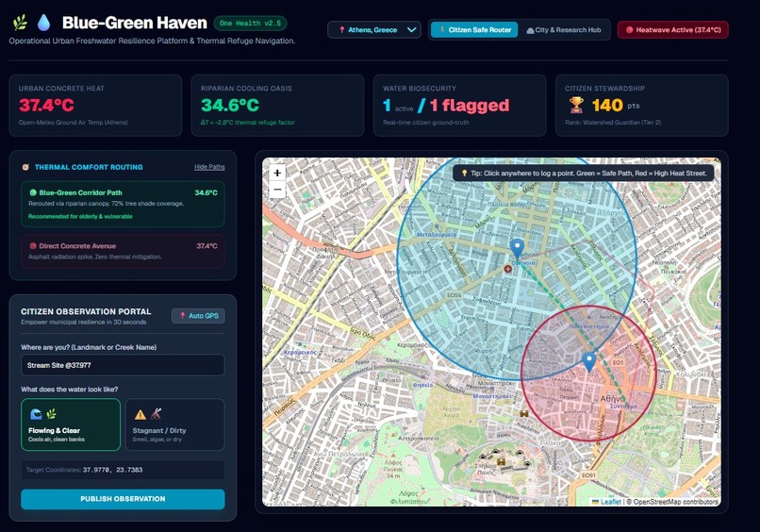Image resolution: width=760 pixels, height=532 pixels.
Task: Choose the Stagnant / Dirty water option
Action: [x=175, y=424]
